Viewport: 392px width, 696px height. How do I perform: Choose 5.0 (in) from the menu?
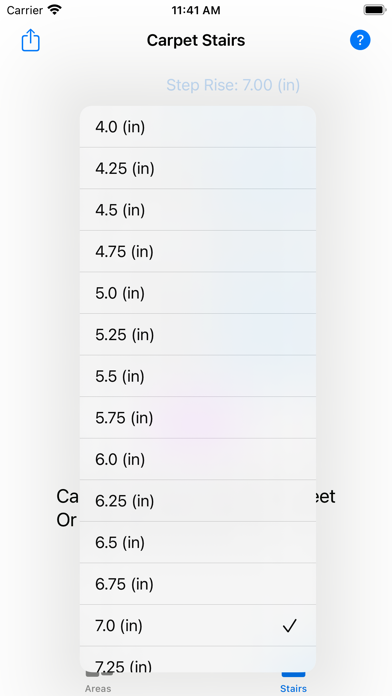198,293
